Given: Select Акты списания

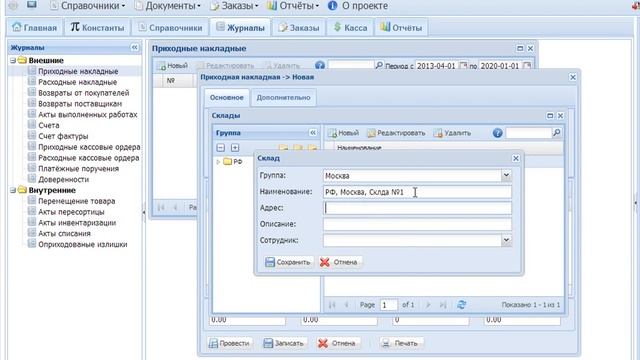Looking at the screenshot, I should [64, 233].
